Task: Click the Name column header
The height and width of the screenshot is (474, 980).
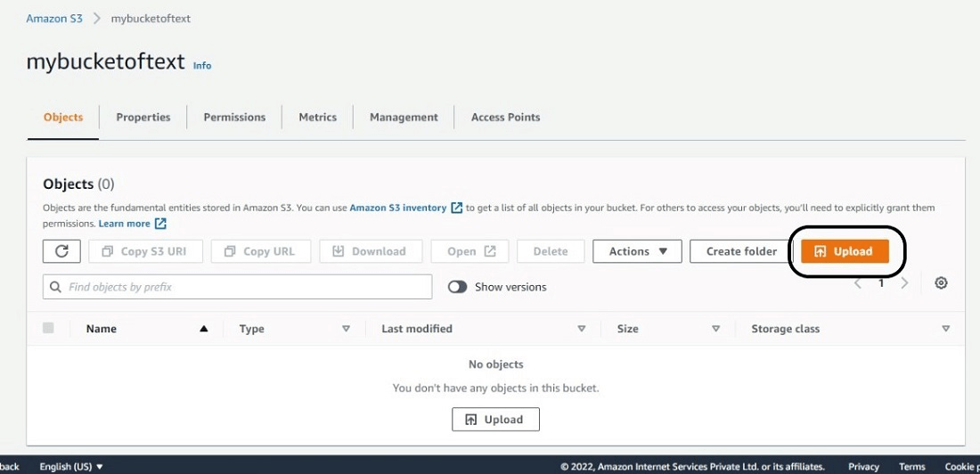Action: click(x=102, y=329)
